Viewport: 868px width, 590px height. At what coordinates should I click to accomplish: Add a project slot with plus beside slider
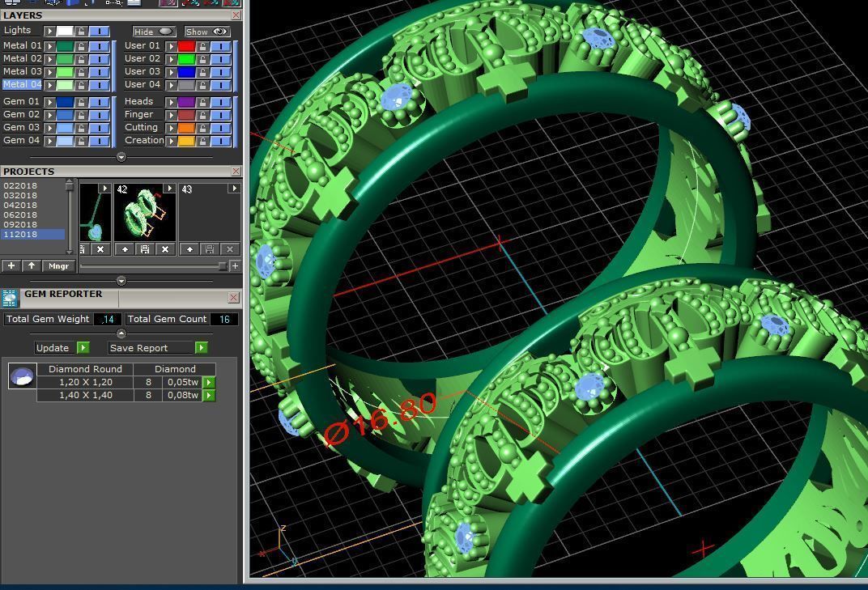(235, 266)
